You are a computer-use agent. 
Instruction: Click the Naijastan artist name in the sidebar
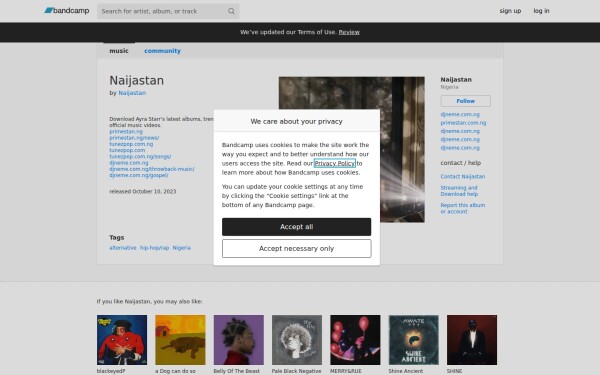click(x=456, y=80)
